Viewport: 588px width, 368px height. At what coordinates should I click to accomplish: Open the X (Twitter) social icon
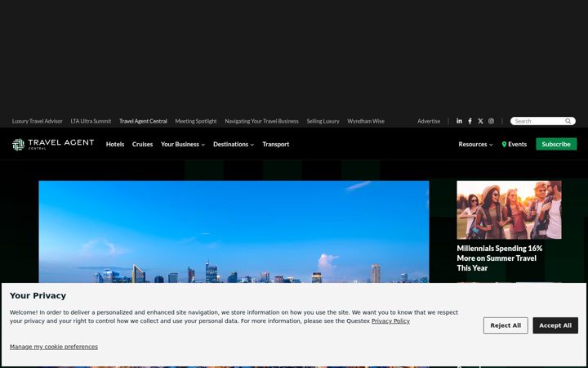click(x=480, y=121)
